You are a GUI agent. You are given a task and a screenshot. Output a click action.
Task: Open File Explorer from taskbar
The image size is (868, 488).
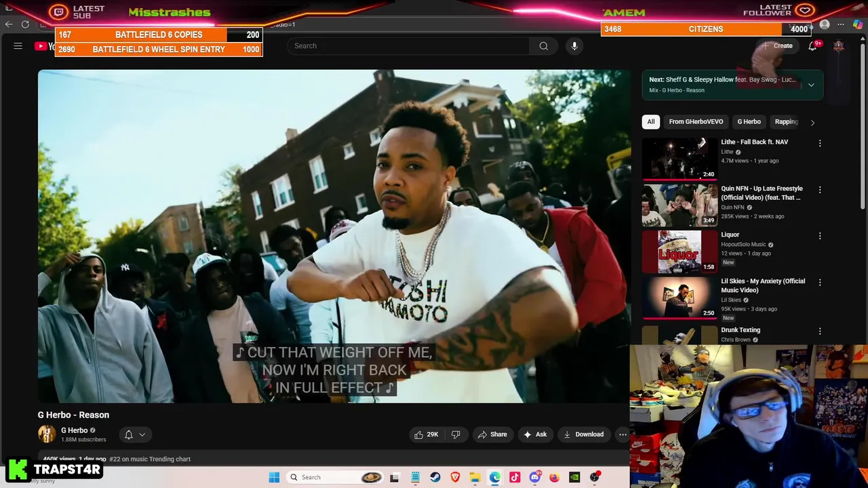[x=475, y=477]
